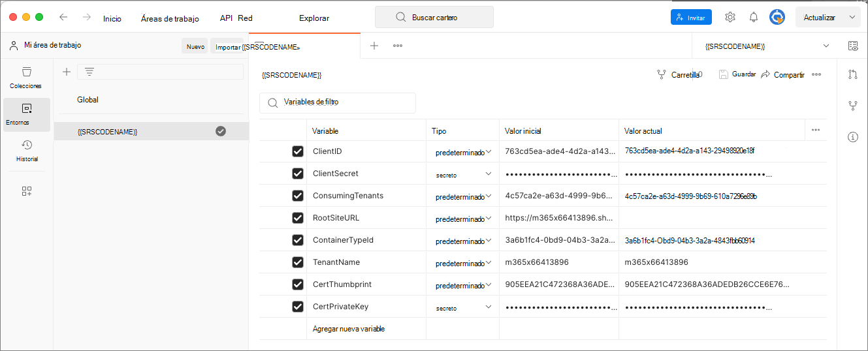Go forward with the right arrow icon

(x=87, y=17)
